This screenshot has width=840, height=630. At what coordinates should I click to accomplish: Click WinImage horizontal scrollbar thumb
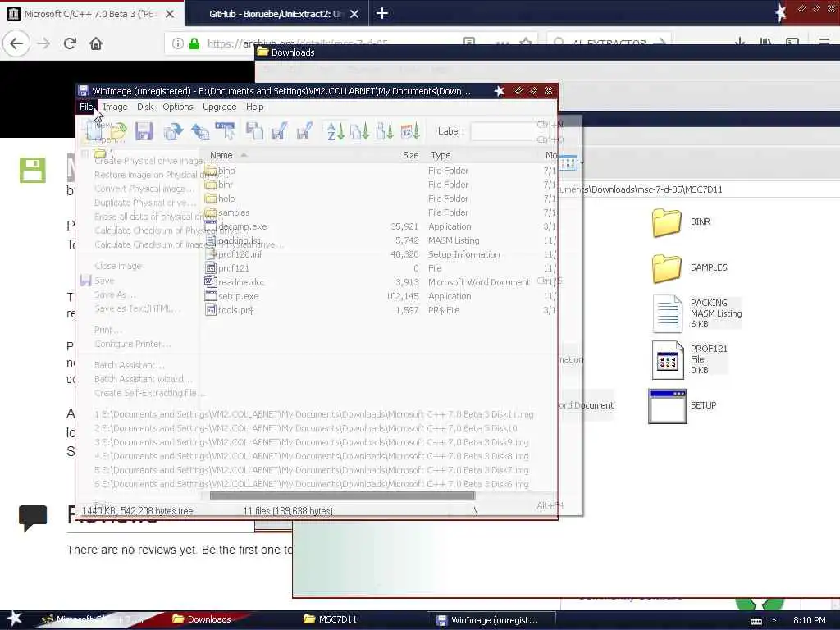pyautogui.click(x=342, y=495)
